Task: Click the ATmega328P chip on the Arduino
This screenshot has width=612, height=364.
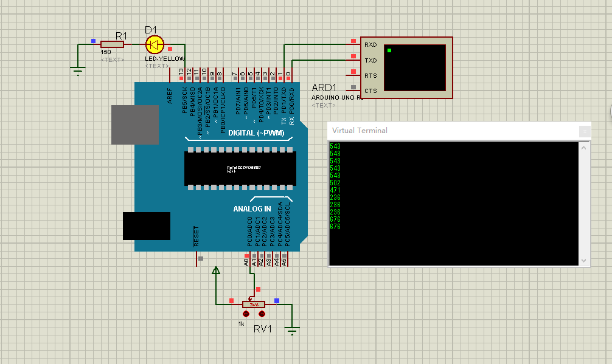Action: coord(240,169)
